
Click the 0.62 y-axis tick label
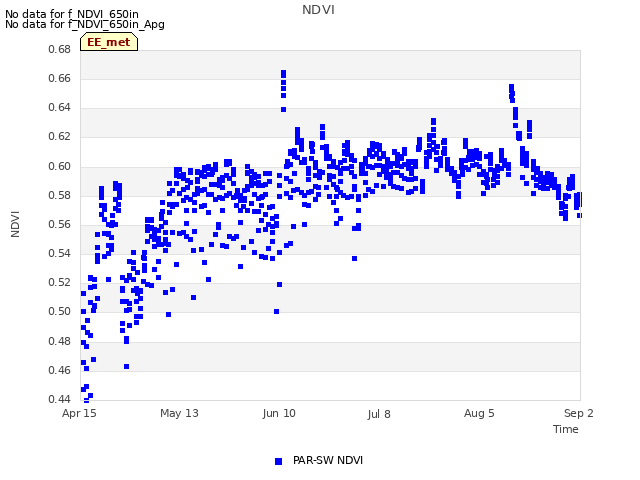click(60, 136)
